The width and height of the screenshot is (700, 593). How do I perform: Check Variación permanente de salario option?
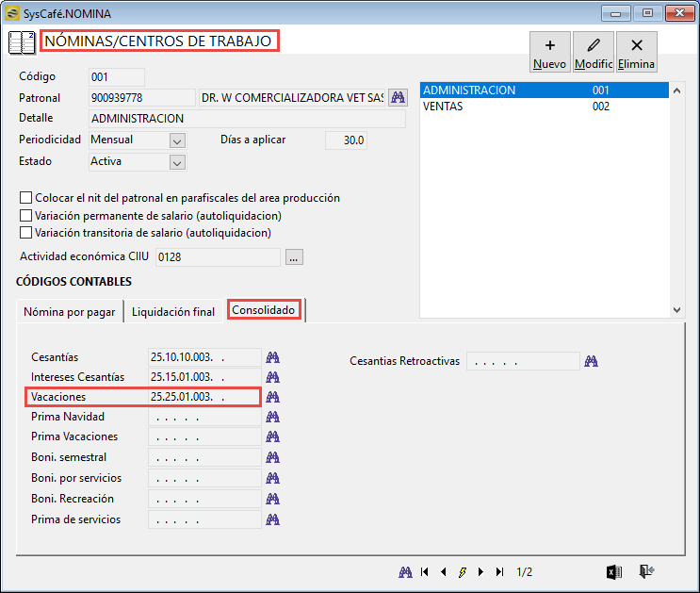[25, 215]
